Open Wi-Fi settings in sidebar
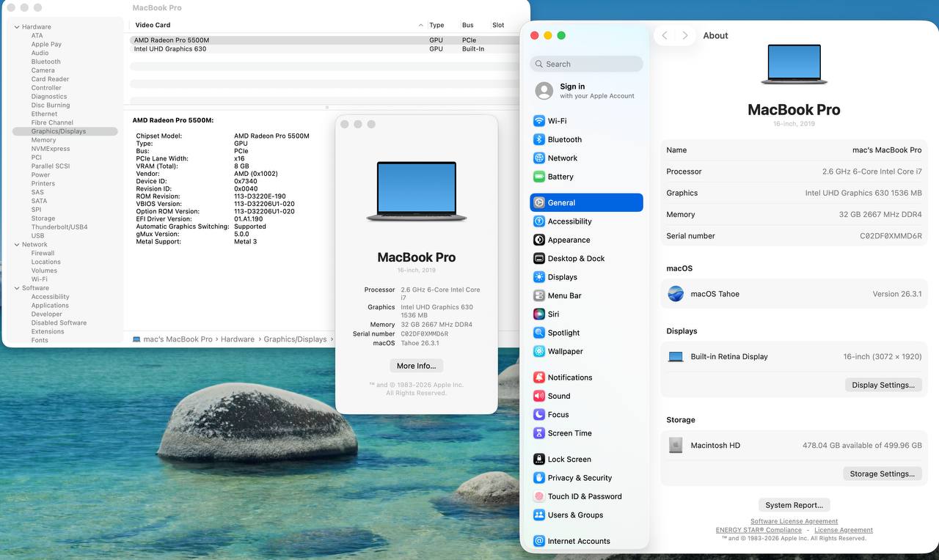 (557, 121)
